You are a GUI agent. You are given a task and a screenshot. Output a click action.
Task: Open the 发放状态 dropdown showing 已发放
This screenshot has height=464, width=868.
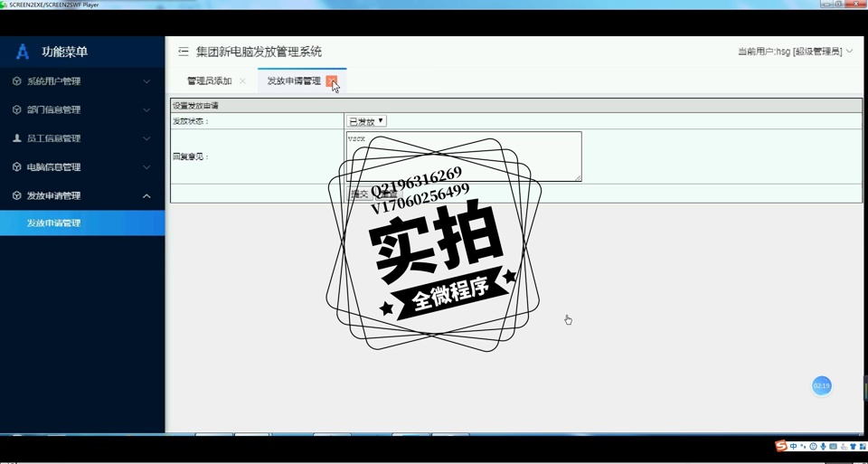[366, 121]
